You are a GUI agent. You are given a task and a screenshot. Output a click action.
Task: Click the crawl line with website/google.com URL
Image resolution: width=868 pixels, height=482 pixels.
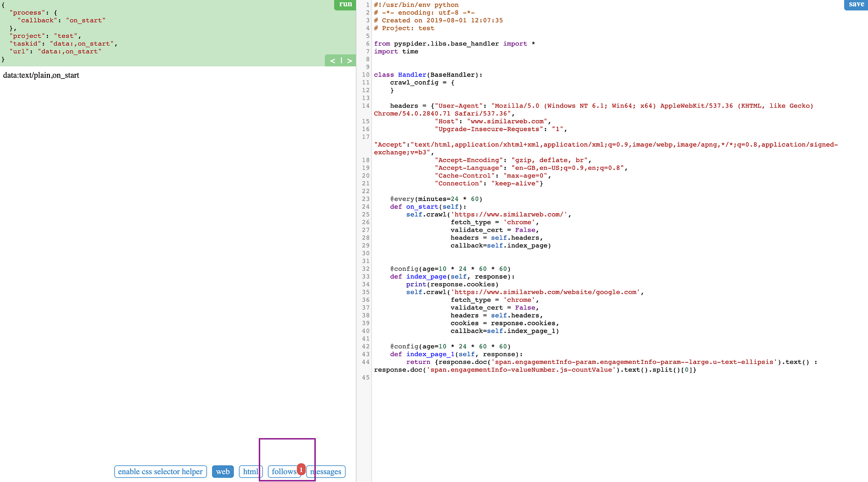click(x=525, y=292)
